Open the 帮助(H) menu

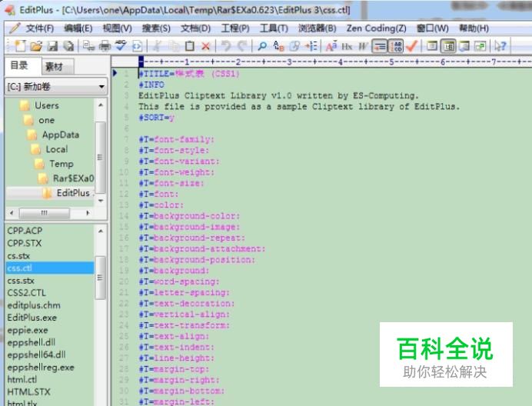point(474,28)
